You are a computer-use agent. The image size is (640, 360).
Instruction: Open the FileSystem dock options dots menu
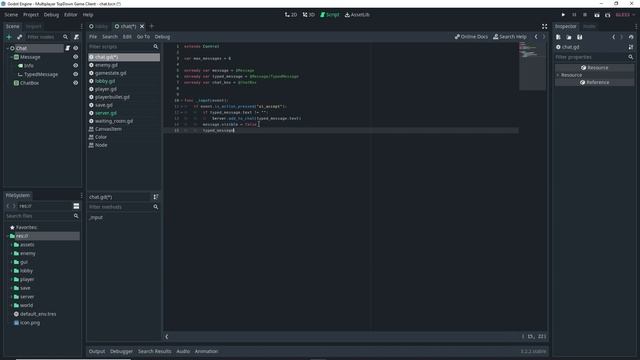pyautogui.click(x=81, y=195)
